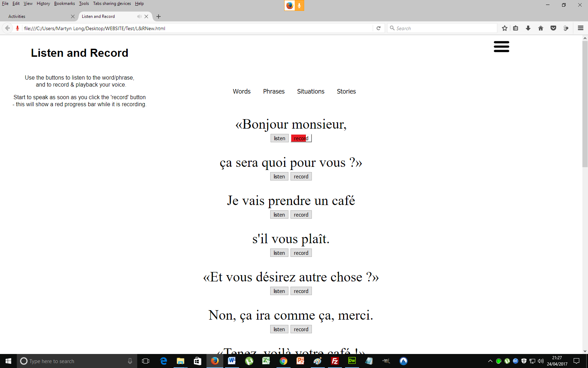The image size is (588, 368).
Task: Open FileZilla from the taskbar
Action: [x=335, y=361]
